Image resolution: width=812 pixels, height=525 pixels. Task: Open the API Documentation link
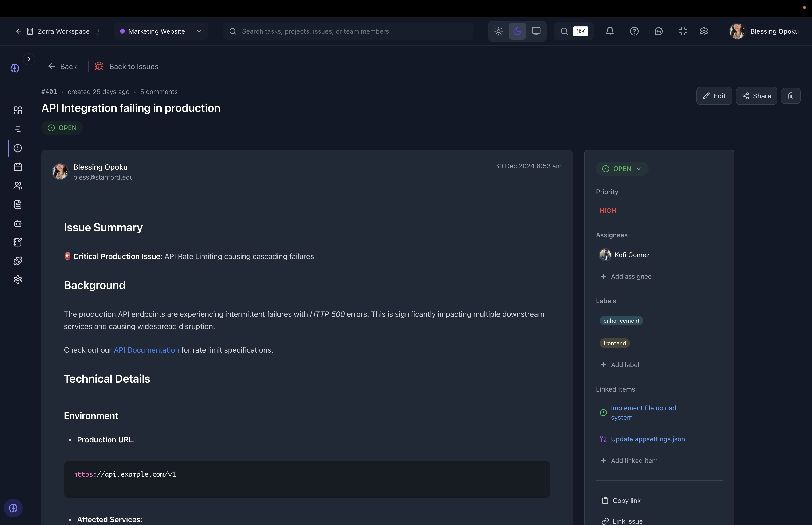click(x=146, y=350)
